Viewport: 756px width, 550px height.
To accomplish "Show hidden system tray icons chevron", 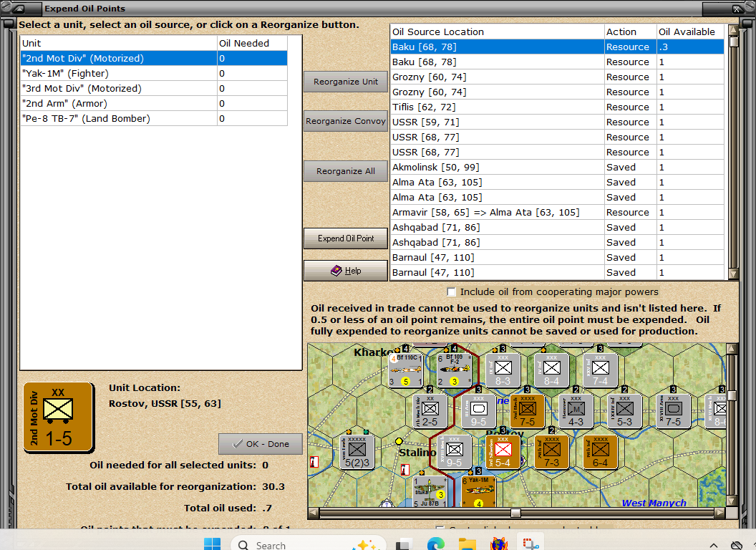I will point(714,545).
